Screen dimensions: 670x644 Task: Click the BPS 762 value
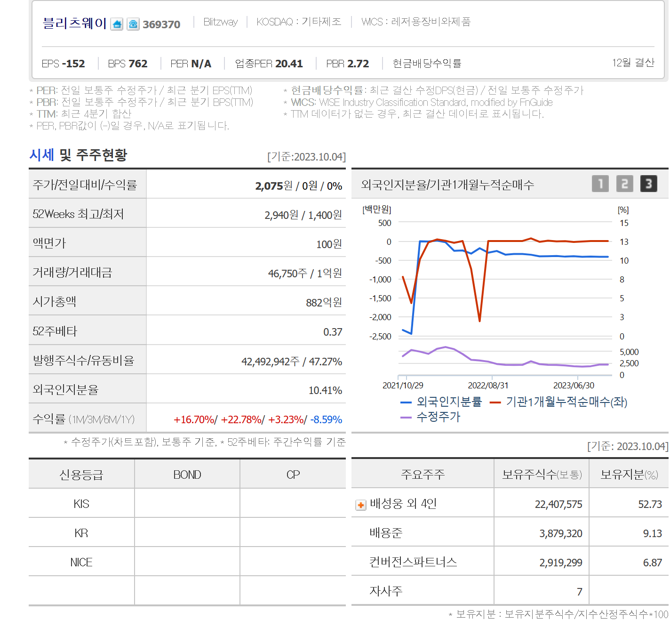pos(128,64)
